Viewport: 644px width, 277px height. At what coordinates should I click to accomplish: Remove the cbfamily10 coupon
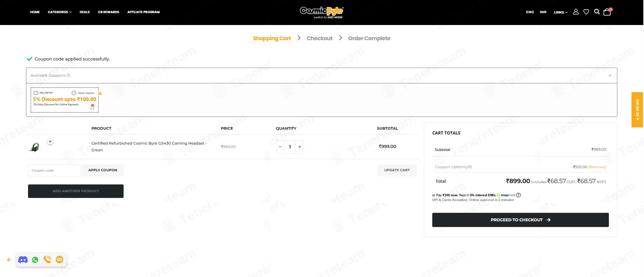597,167
